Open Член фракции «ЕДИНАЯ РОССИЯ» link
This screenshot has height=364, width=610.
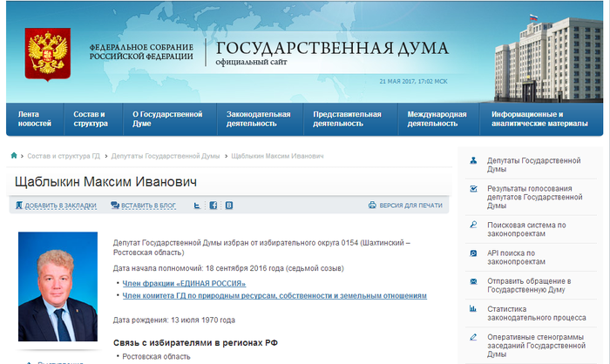pos(184,284)
